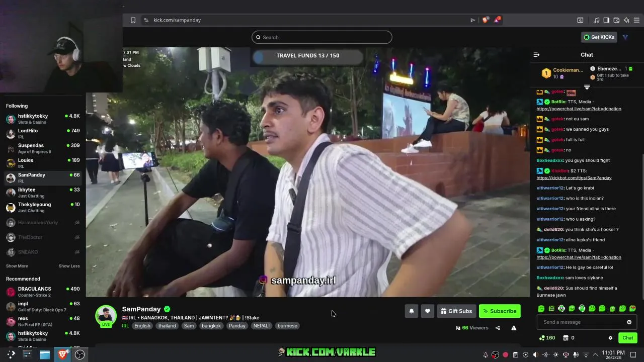Open the microphone tray icon

pyautogui.click(x=576, y=355)
